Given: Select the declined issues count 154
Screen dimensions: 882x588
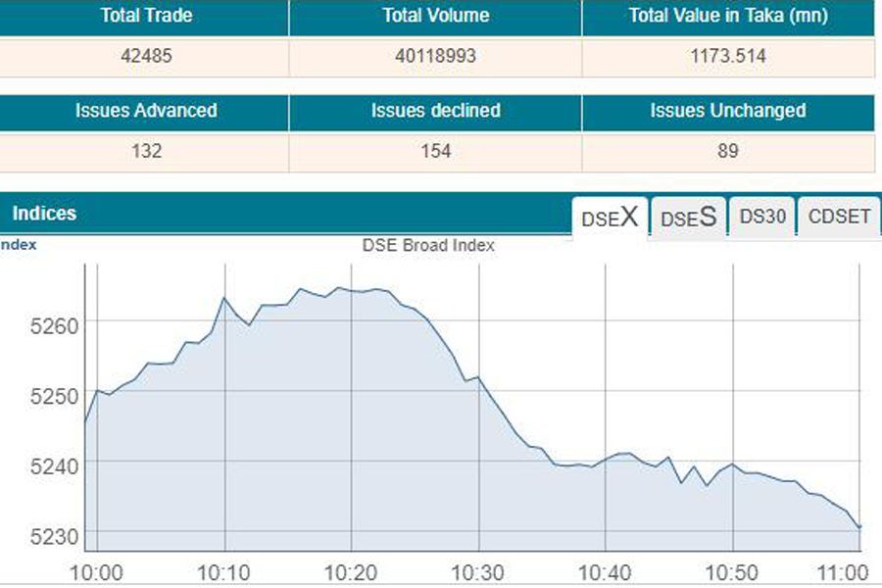Looking at the screenshot, I should [x=436, y=151].
